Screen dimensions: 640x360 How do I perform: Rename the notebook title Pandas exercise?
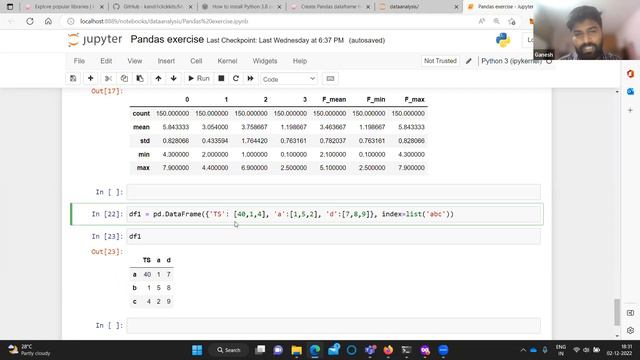pyautogui.click(x=167, y=40)
